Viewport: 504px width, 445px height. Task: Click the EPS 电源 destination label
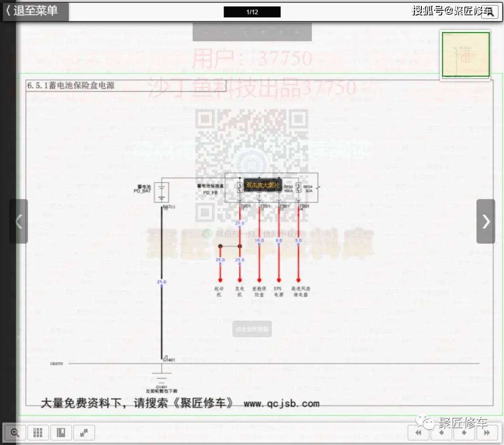(x=278, y=291)
